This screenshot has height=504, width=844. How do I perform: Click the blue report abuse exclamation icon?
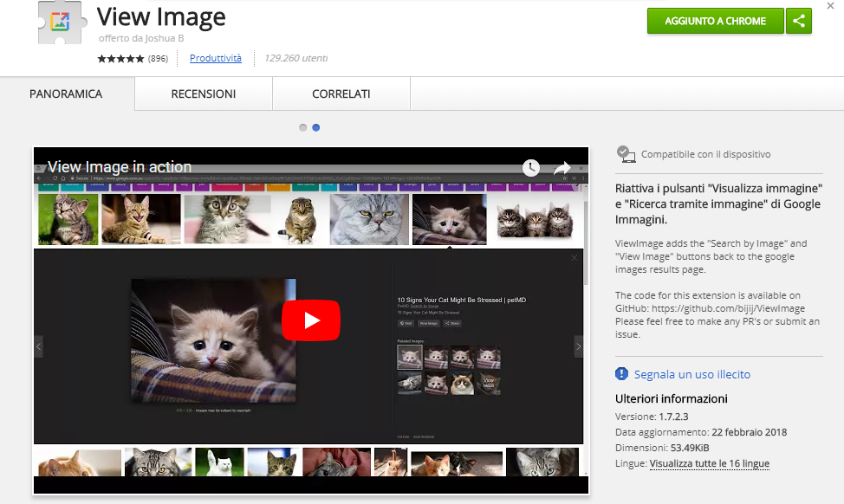coord(621,374)
